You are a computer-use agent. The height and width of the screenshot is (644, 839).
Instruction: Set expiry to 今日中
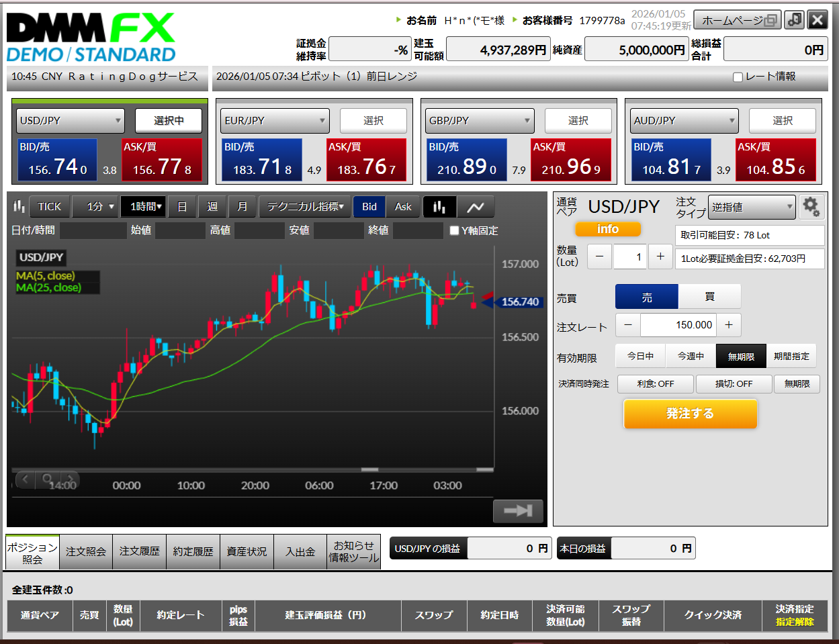pyautogui.click(x=640, y=356)
